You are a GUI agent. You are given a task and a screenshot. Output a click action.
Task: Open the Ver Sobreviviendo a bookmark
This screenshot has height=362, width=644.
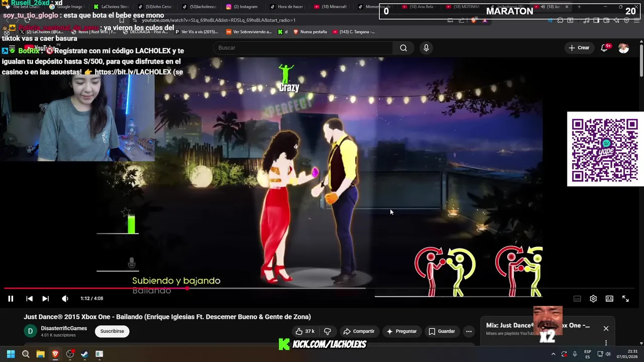pos(249,32)
